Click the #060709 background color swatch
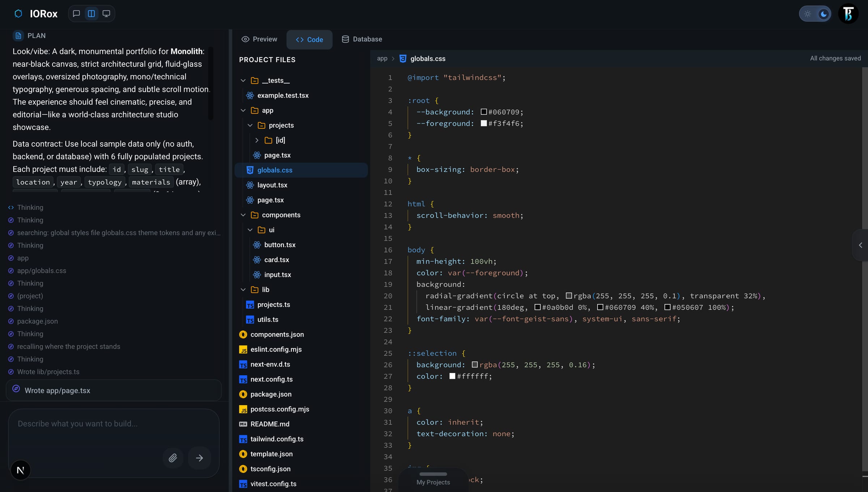This screenshot has height=492, width=868. [484, 112]
